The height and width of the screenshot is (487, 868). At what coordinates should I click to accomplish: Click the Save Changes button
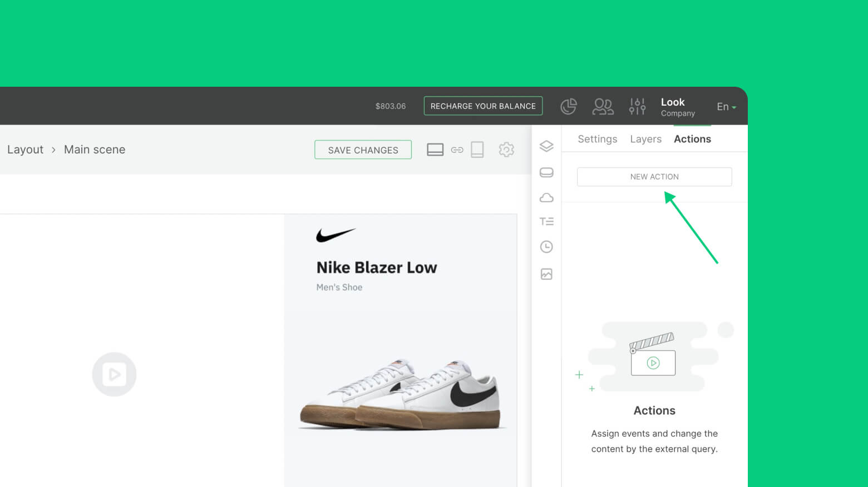pyautogui.click(x=363, y=150)
